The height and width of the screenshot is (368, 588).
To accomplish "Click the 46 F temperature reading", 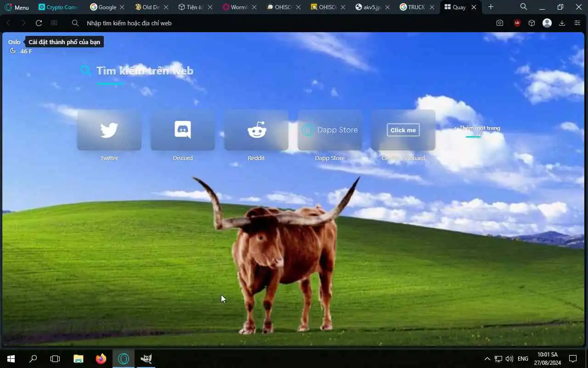I will click(x=26, y=51).
